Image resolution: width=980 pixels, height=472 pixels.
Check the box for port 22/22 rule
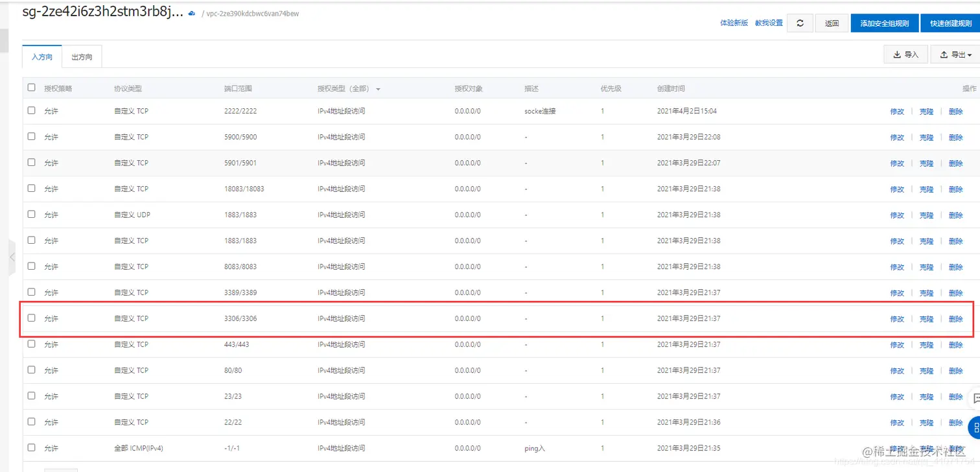coord(31,421)
